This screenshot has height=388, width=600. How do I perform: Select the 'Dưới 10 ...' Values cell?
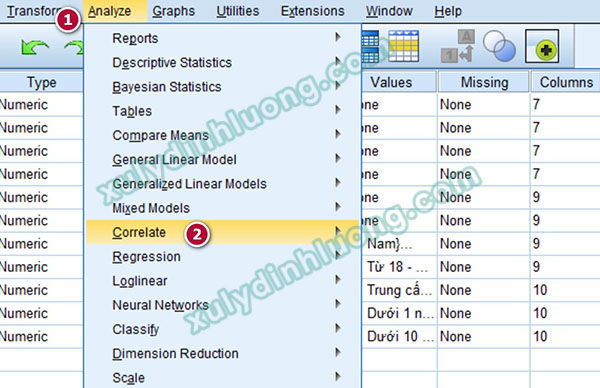[x=399, y=336]
